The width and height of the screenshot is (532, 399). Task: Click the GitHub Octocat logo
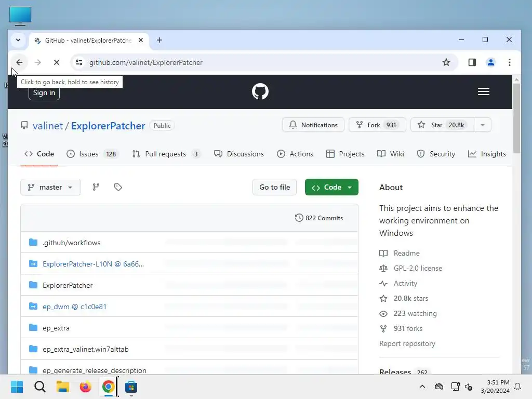260,91
